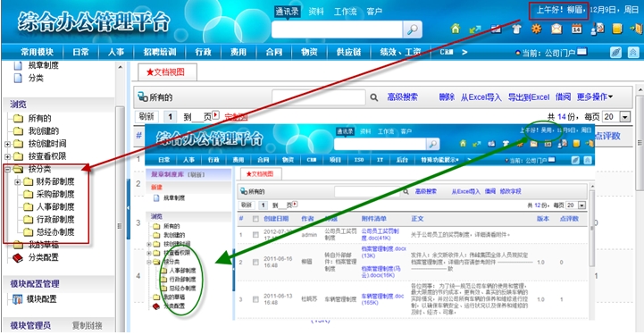
Task: Click the magnifier search button in the header
Action: click(413, 29)
